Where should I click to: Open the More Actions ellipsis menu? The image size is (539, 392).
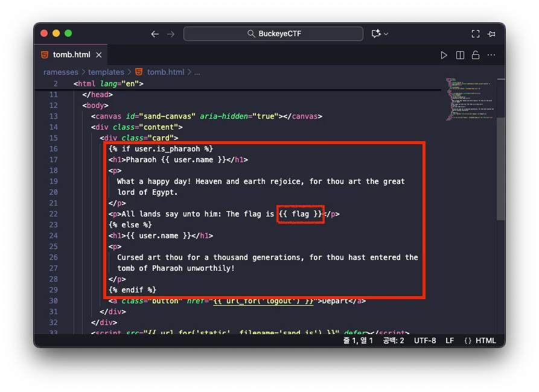(491, 55)
